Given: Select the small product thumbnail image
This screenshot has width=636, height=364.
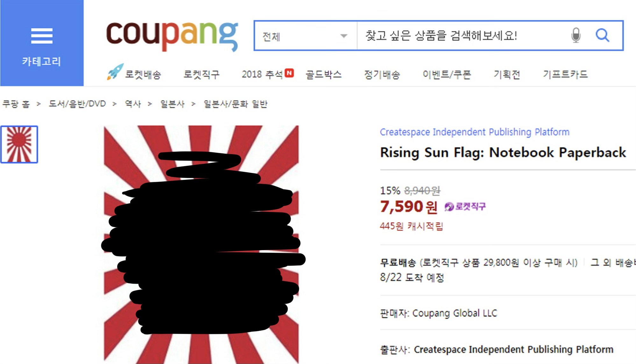Looking at the screenshot, I should tap(19, 145).
